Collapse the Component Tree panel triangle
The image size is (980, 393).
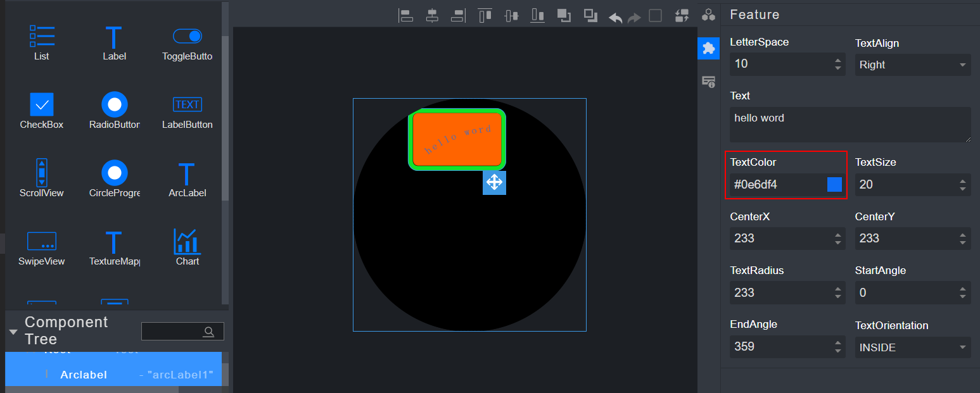tap(13, 332)
